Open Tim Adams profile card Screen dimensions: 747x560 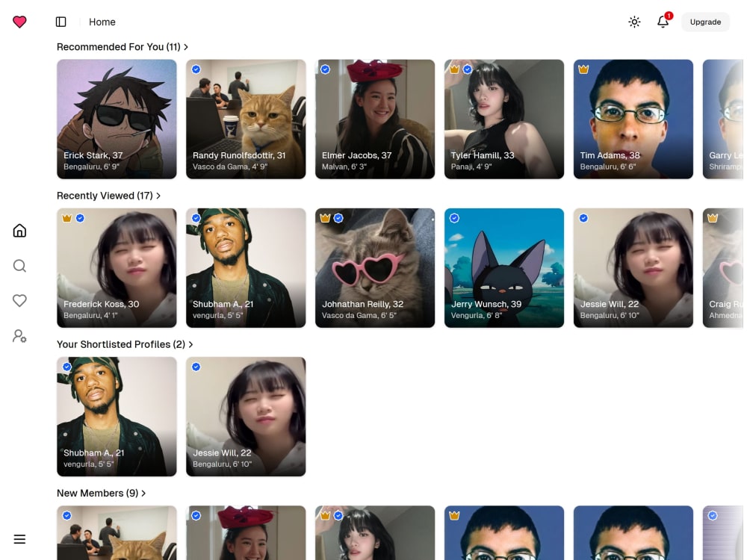point(633,119)
